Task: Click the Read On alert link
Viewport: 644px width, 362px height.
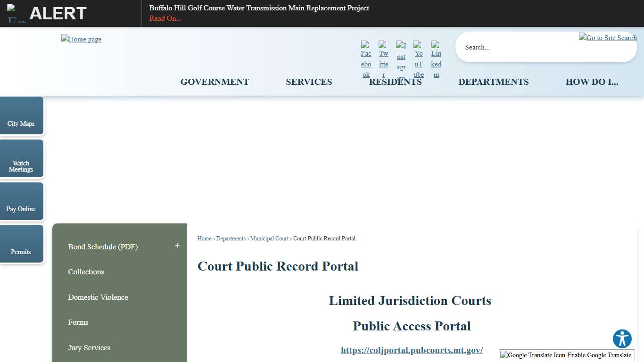Action: coord(165,18)
